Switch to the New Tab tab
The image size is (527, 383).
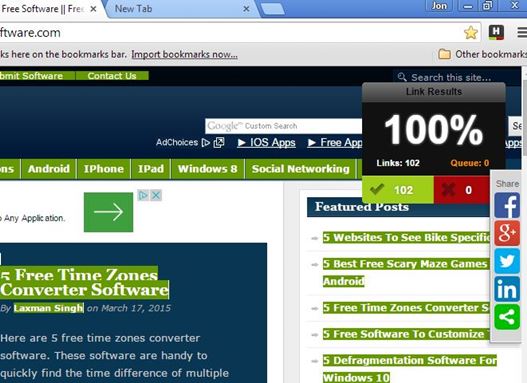(x=133, y=9)
